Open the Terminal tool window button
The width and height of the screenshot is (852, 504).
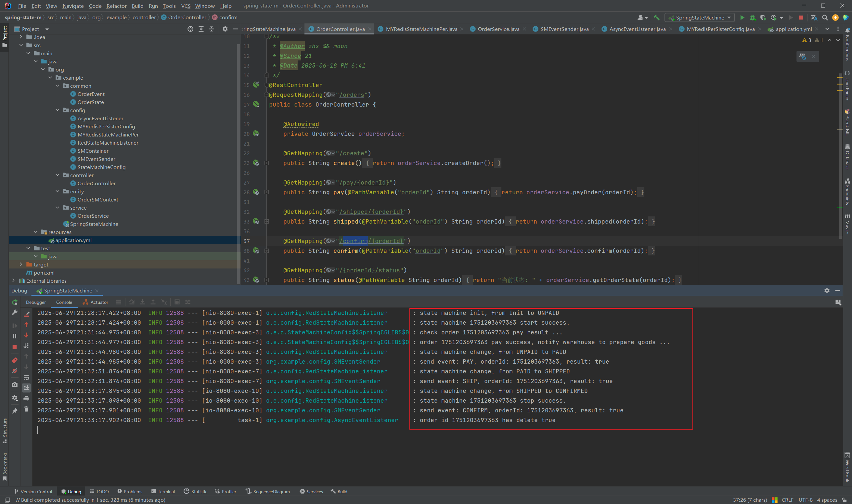pos(163,492)
